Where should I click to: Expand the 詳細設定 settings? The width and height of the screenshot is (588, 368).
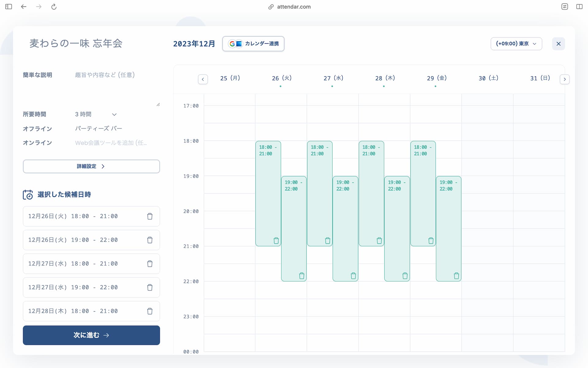[x=91, y=166]
